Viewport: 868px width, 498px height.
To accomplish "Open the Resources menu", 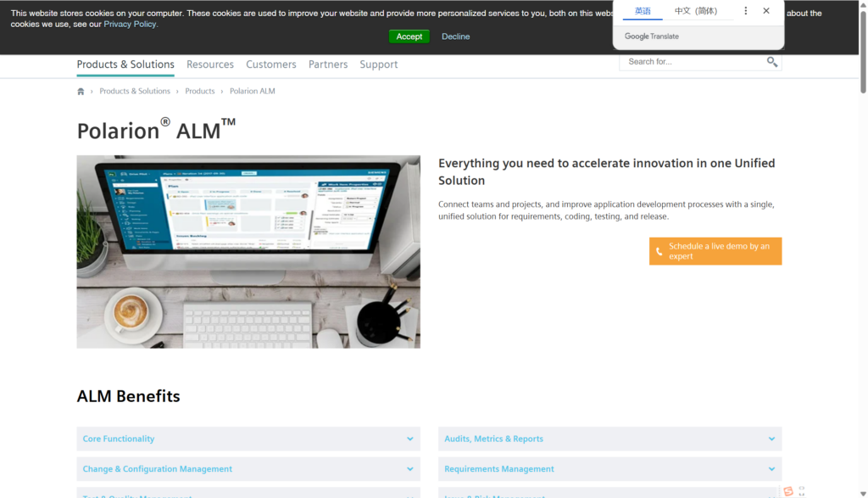I will (210, 64).
